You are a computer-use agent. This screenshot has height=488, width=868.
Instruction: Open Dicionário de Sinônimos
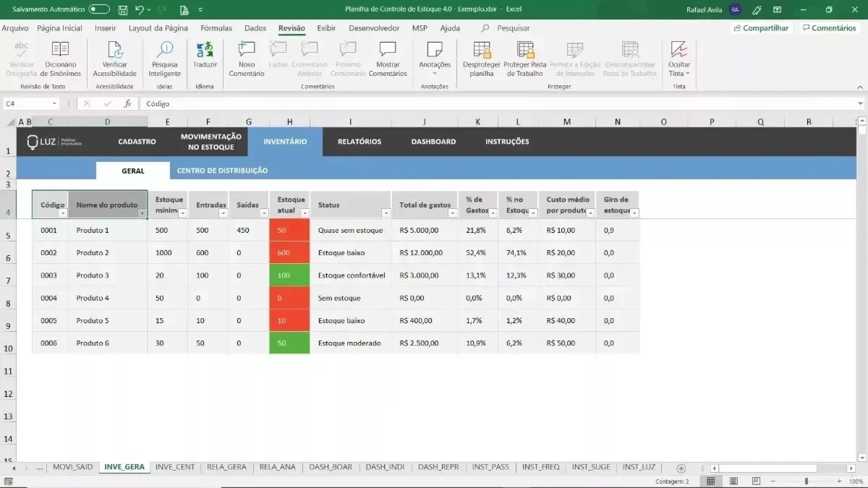tap(61, 59)
